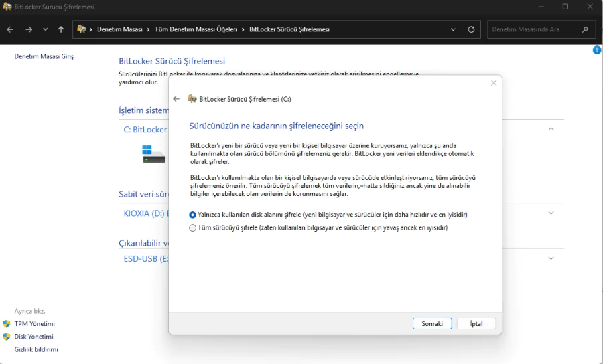Image resolution: width=603 pixels, height=364 pixels.
Task: Select 'Yalnızca kullanılan disk alanını şifrele' option
Action: [x=193, y=215]
